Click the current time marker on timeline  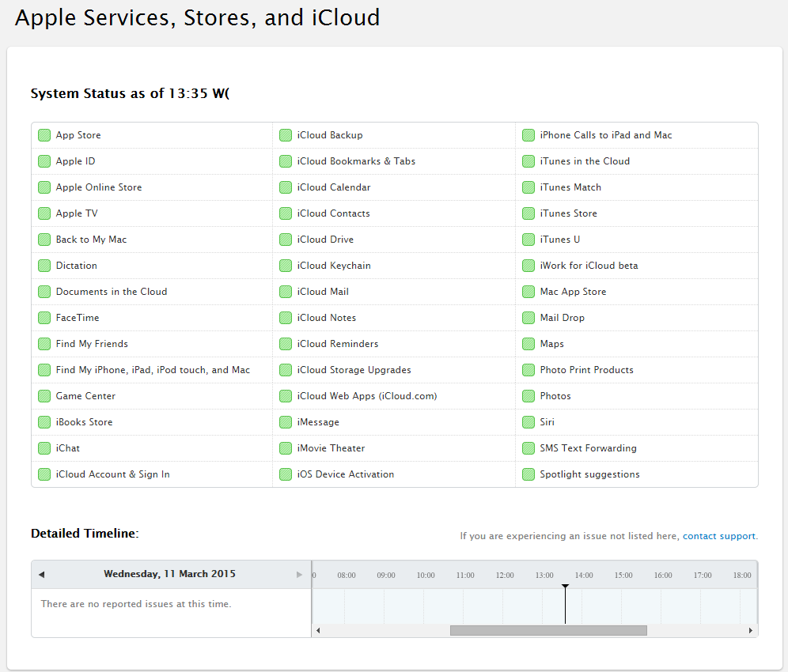pos(566,604)
